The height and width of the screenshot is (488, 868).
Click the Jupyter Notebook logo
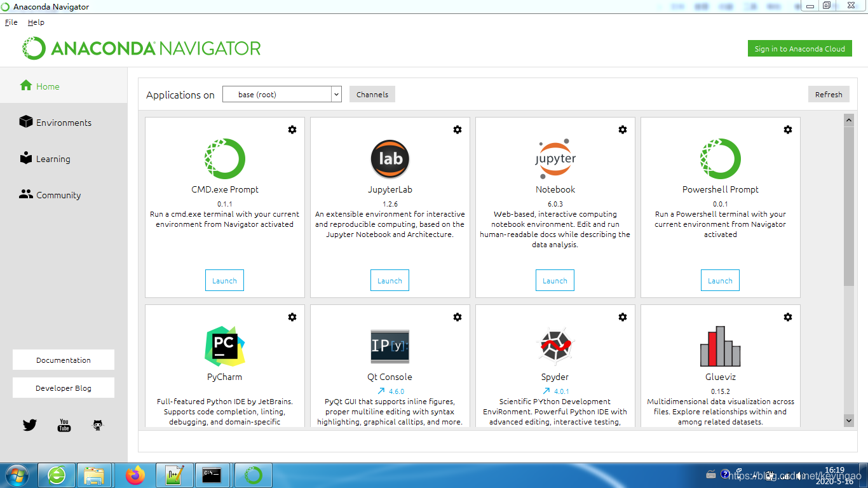tap(555, 159)
